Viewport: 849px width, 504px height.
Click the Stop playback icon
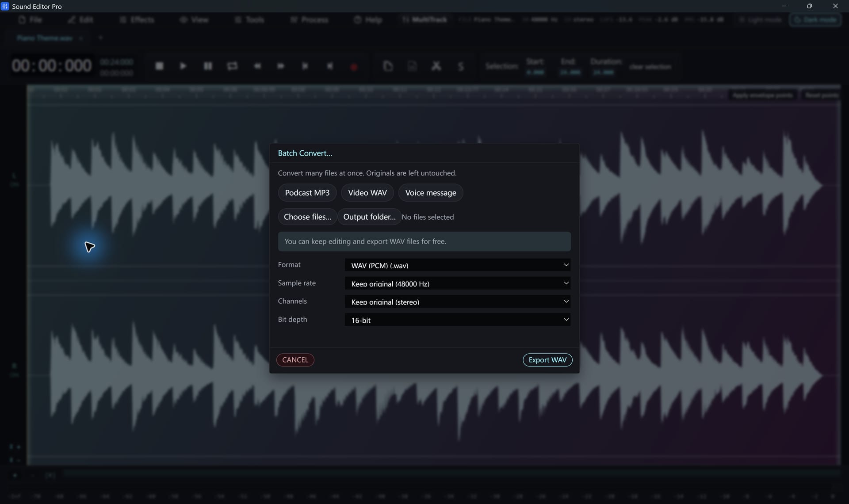(160, 66)
